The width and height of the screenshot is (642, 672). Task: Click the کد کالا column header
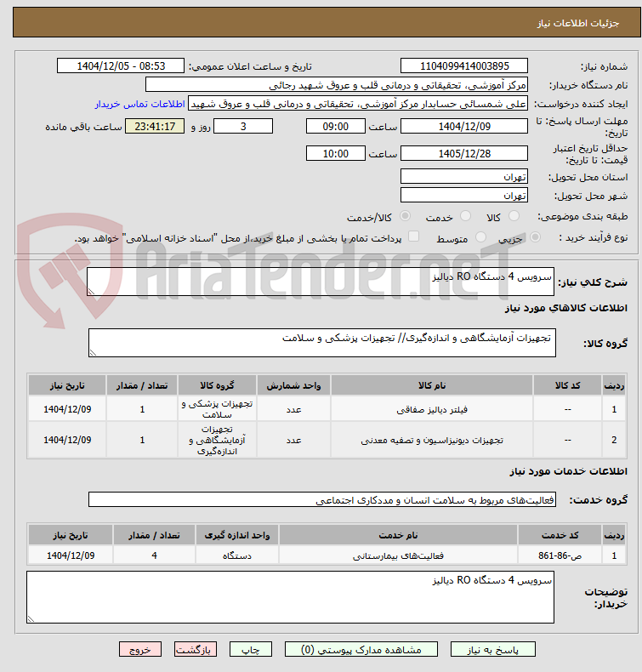567,385
